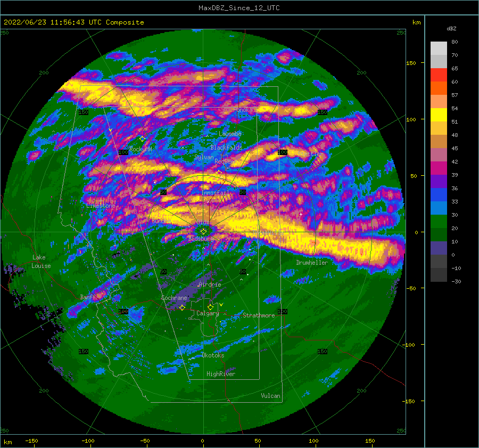Click the Okotoks map label
The width and height of the screenshot is (479, 448).
[x=213, y=355]
